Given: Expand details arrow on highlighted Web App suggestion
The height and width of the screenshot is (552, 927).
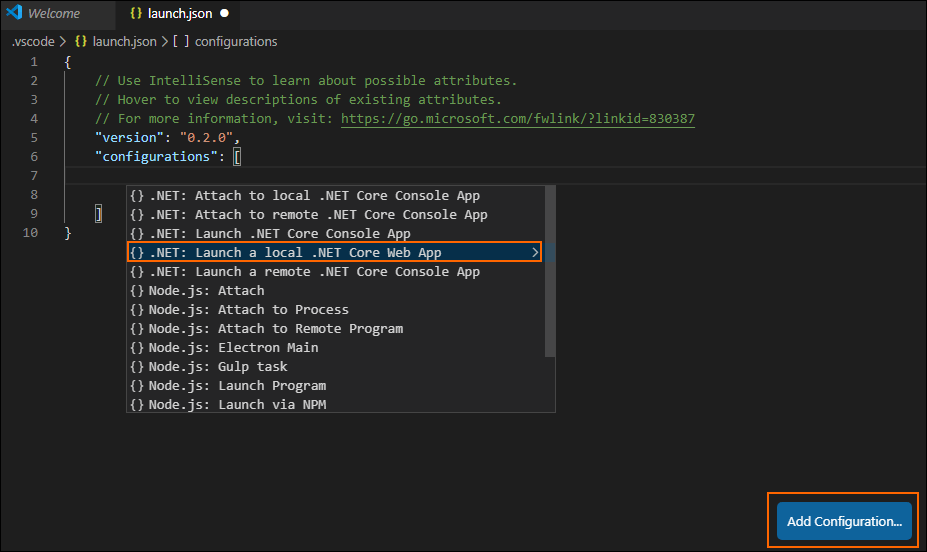Looking at the screenshot, I should point(535,253).
